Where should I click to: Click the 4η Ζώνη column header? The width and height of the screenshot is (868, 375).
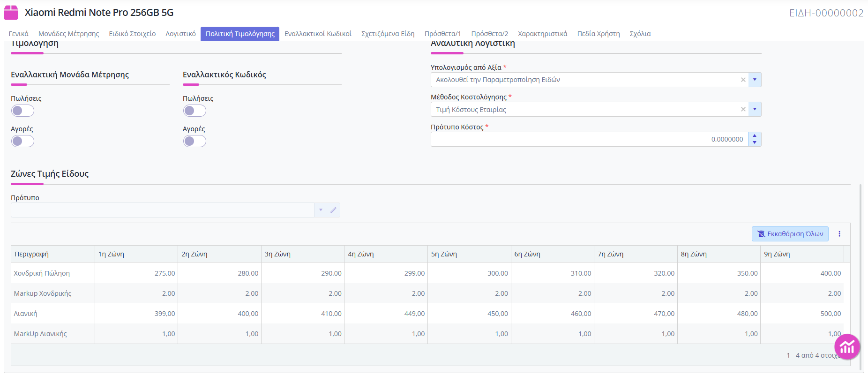pos(386,254)
